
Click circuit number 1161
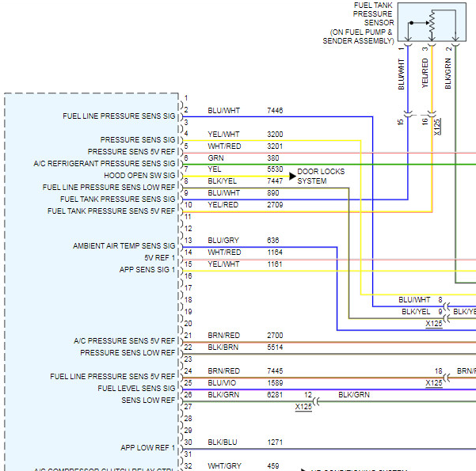[275, 264]
